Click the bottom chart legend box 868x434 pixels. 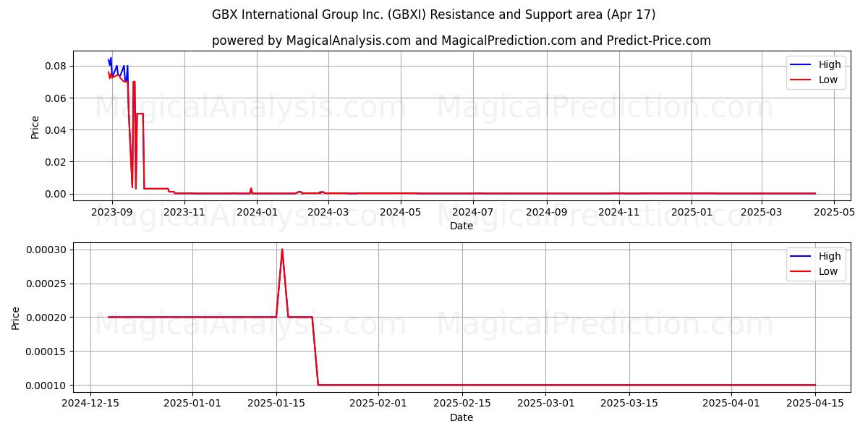coord(816,264)
